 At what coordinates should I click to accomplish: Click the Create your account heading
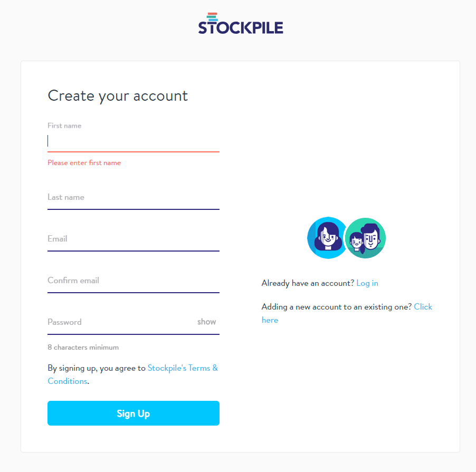(118, 96)
